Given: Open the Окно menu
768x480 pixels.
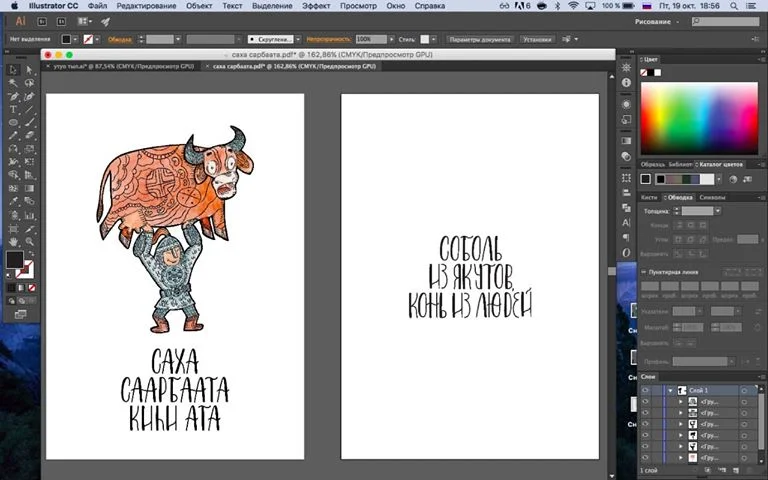Looking at the screenshot, I should point(396,6).
